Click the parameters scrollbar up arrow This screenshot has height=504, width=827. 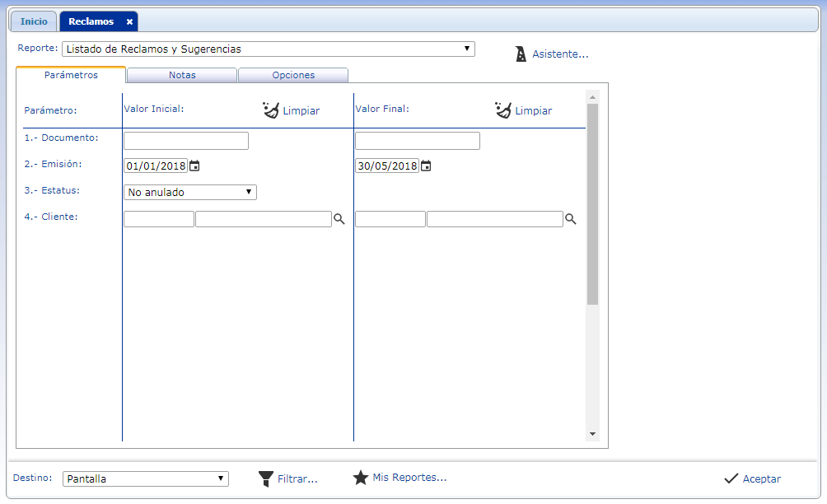[x=592, y=97]
